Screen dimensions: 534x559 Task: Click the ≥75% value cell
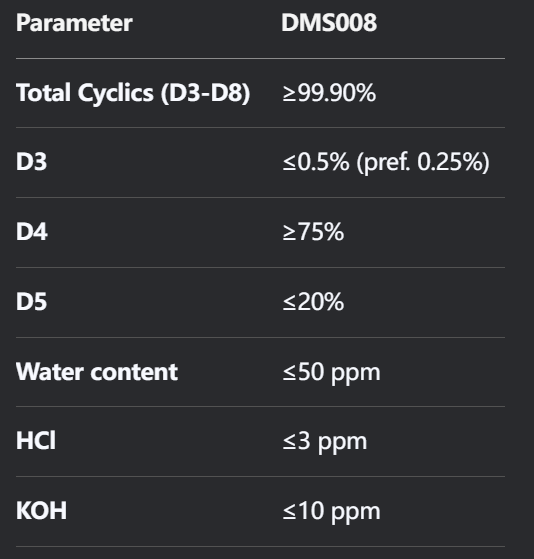point(313,232)
